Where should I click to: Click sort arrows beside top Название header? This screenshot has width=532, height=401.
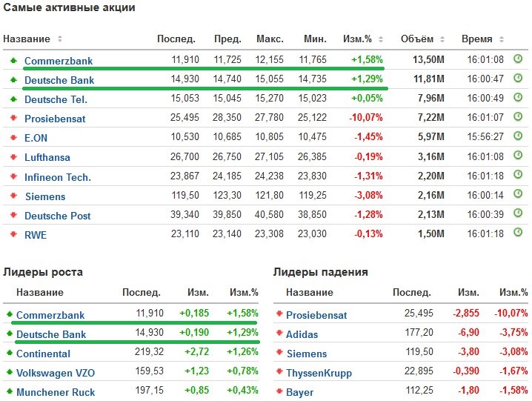pyautogui.click(x=60, y=39)
